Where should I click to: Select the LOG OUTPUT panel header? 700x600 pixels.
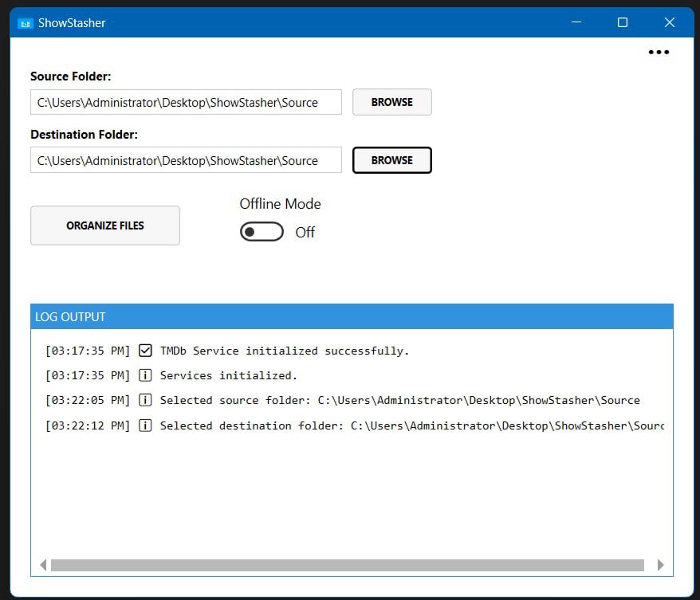click(x=352, y=316)
